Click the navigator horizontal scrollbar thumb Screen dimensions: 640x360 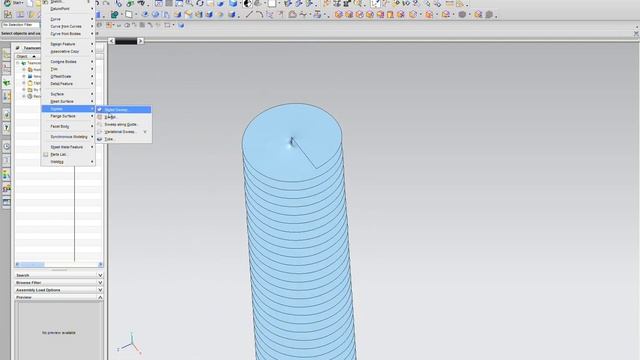tap(32, 264)
